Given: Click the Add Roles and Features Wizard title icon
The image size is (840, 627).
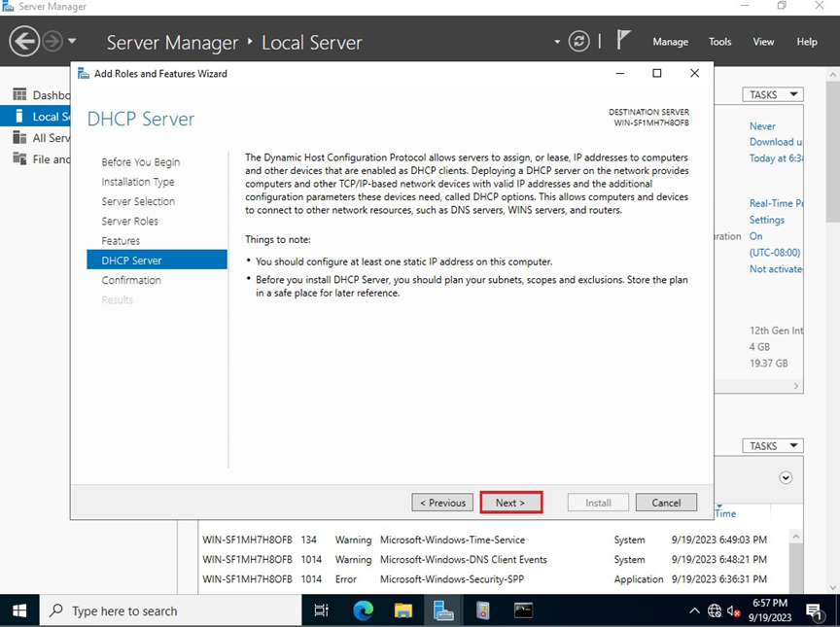Looking at the screenshot, I should [84, 73].
